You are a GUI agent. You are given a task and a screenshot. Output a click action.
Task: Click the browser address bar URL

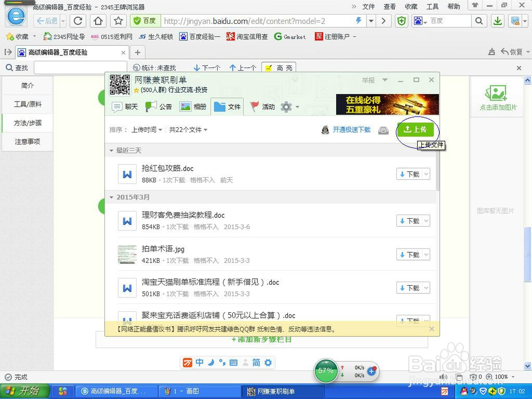click(244, 21)
